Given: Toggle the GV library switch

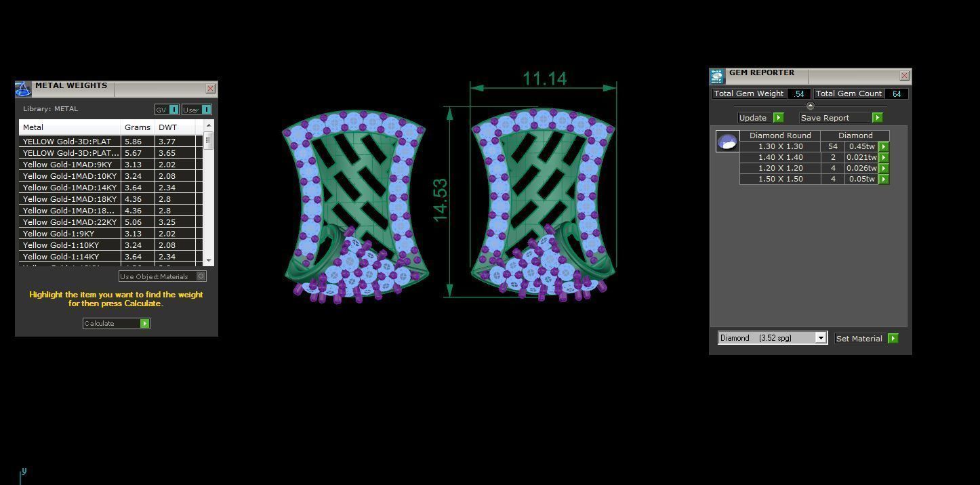Looking at the screenshot, I should pos(173,110).
